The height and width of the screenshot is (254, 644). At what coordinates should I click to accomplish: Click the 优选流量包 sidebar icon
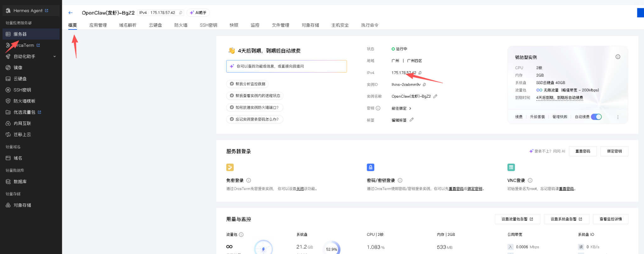[8, 112]
